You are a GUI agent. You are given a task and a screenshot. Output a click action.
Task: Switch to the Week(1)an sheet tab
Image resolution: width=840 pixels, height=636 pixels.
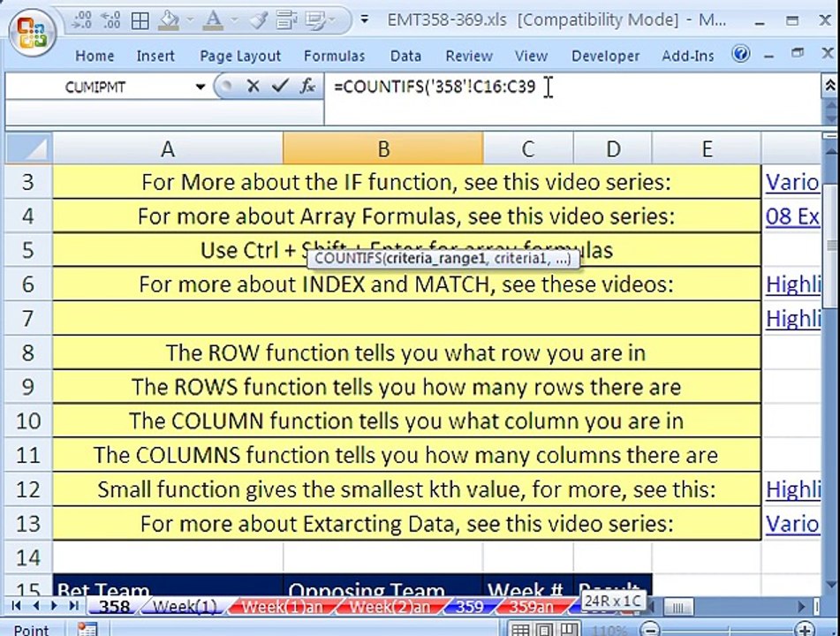(282, 607)
